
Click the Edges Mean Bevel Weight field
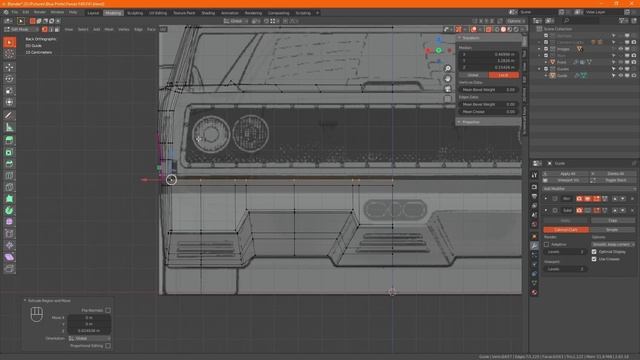489,104
